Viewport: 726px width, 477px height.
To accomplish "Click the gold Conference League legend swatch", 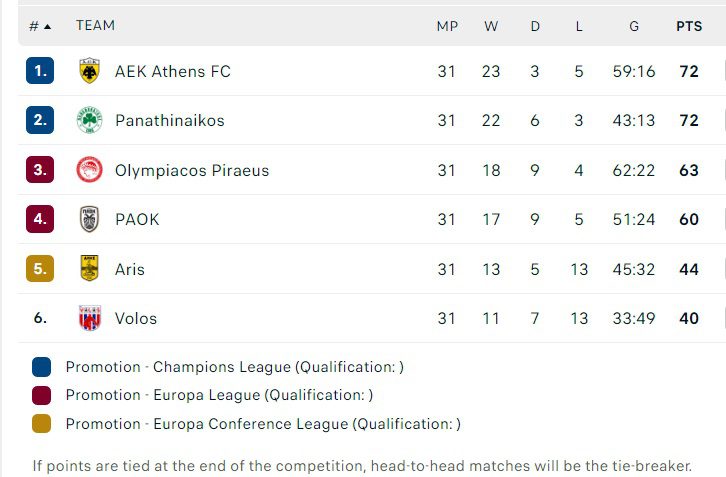I will pyautogui.click(x=41, y=424).
